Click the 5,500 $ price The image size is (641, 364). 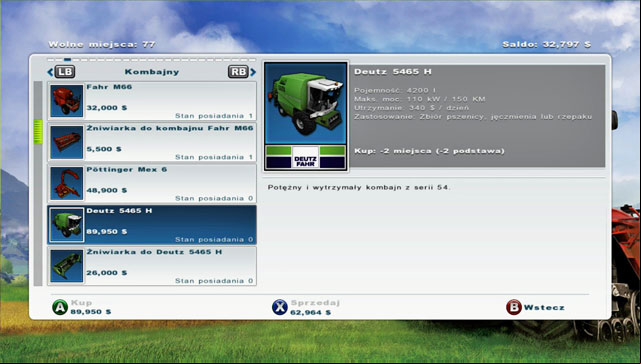click(x=104, y=149)
